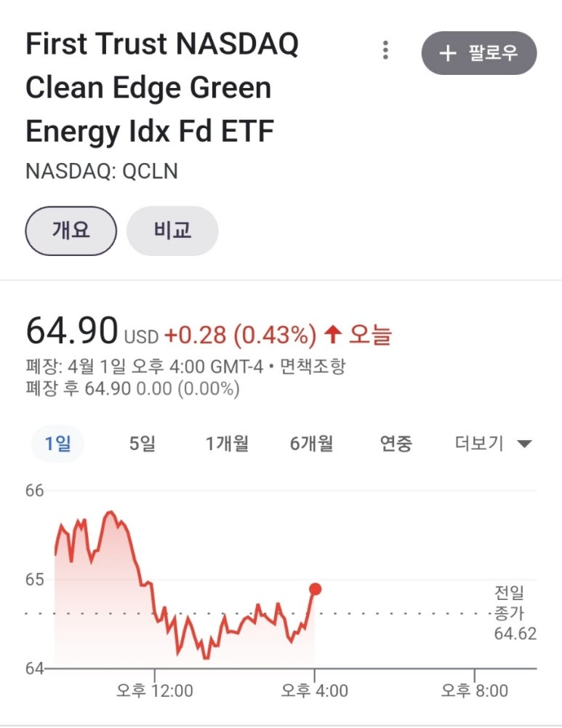The image size is (562, 728).
Task: Click the 오후 8:00 axis marker
Action: 474,690
